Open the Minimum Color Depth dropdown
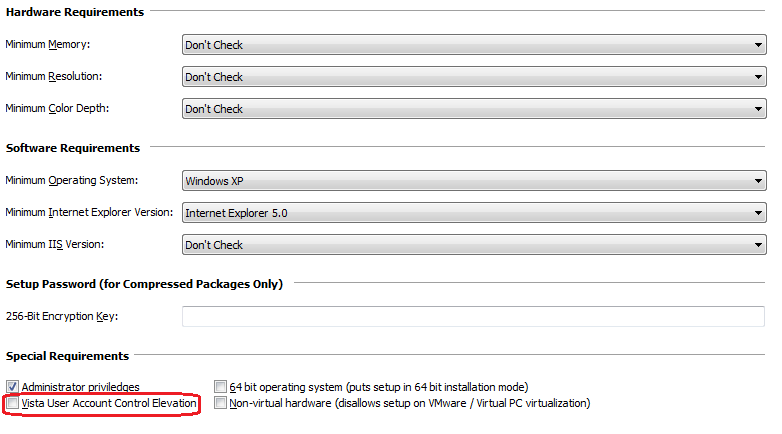The height and width of the screenshot is (434, 782). tap(474, 109)
